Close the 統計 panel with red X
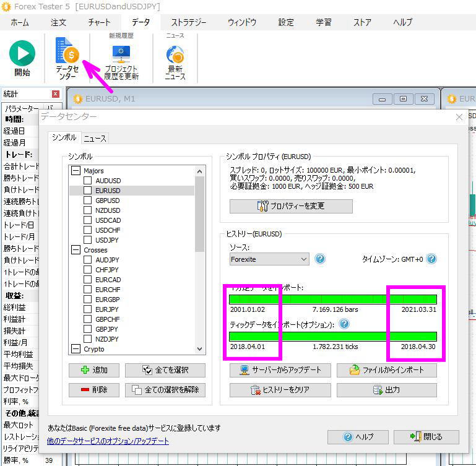The image size is (476, 466). (56, 94)
